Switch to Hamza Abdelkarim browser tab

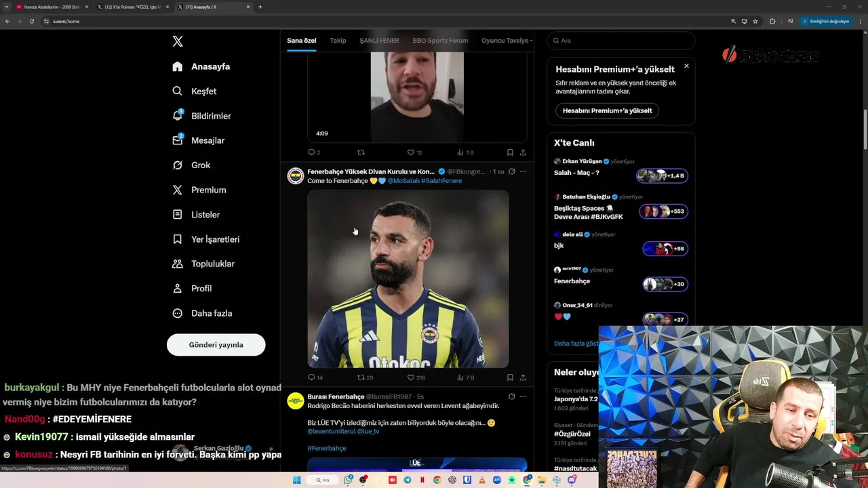51,7
